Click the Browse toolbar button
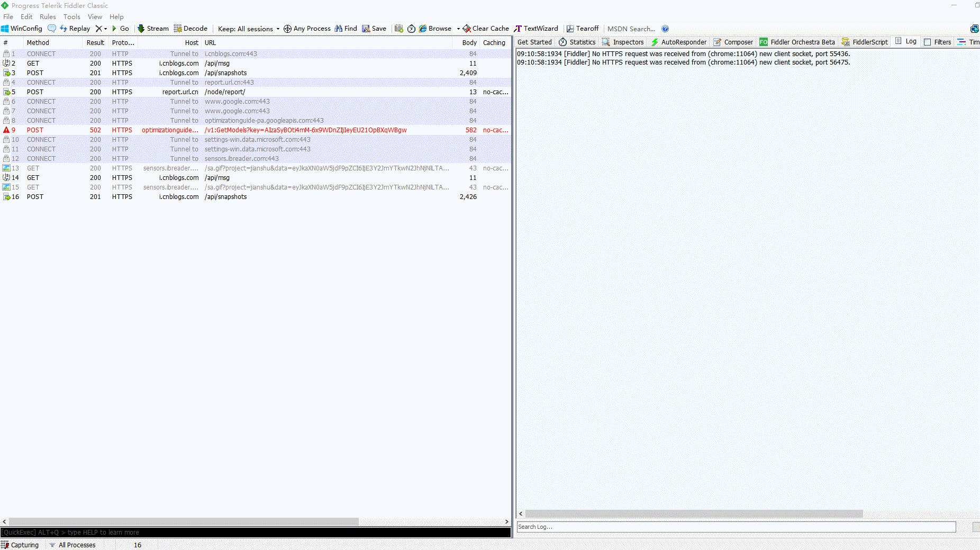The width and height of the screenshot is (980, 550). click(x=435, y=29)
